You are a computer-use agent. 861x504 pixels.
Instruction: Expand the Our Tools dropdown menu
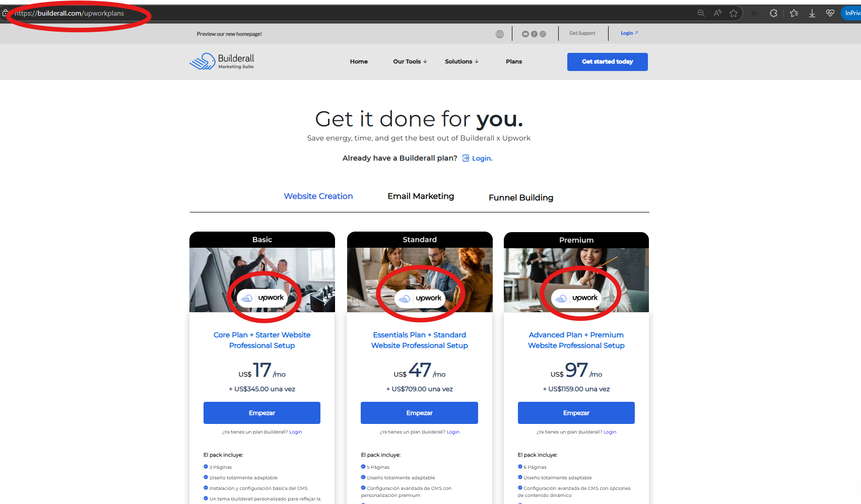[410, 61]
